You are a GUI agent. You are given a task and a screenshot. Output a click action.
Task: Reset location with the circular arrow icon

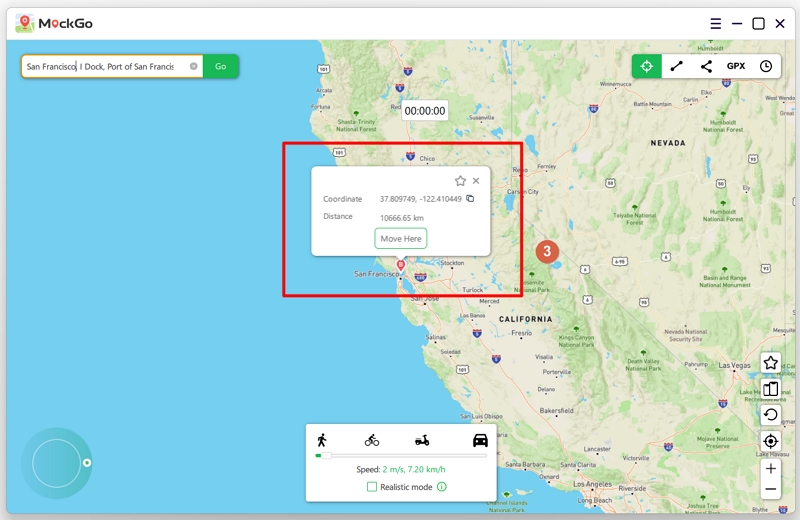770,415
